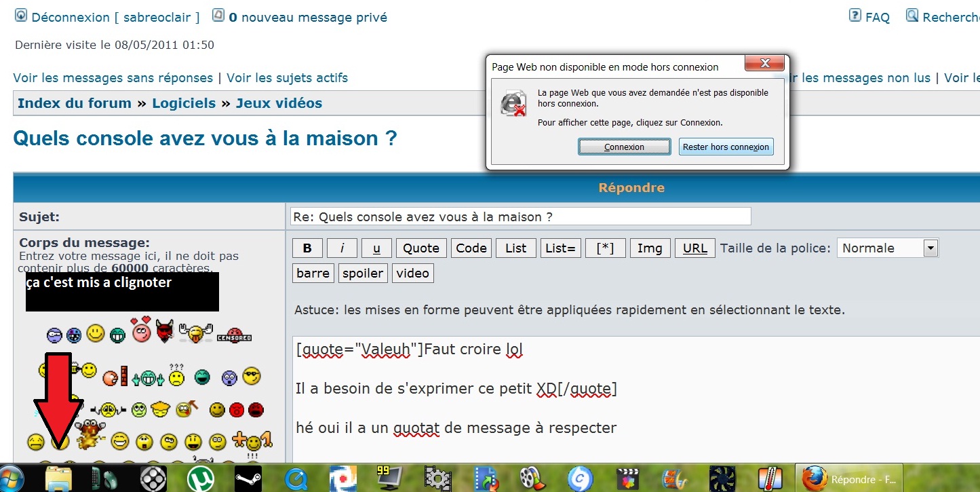The height and width of the screenshot is (492, 980).
Task: Insert a Quote BBCode tag
Action: pyautogui.click(x=421, y=248)
